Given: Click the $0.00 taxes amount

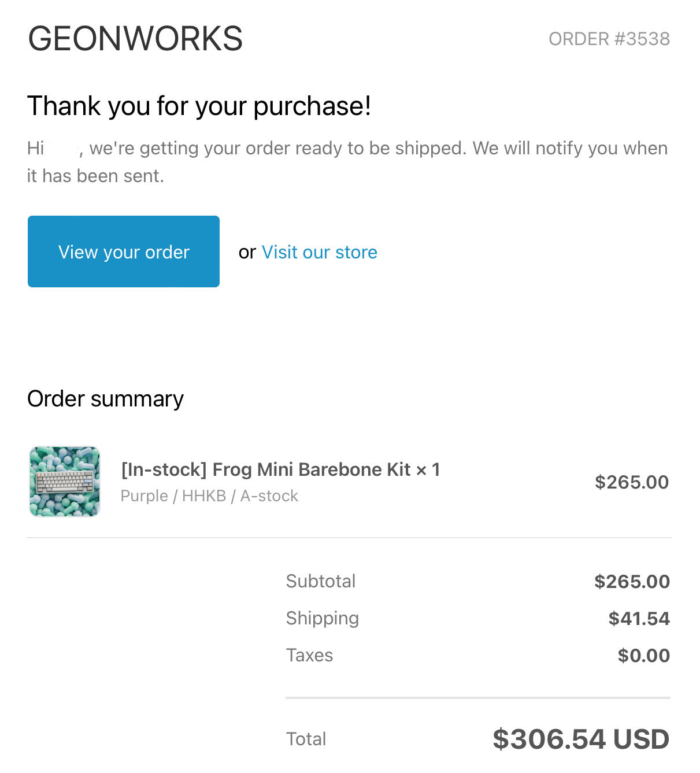Looking at the screenshot, I should [x=643, y=656].
